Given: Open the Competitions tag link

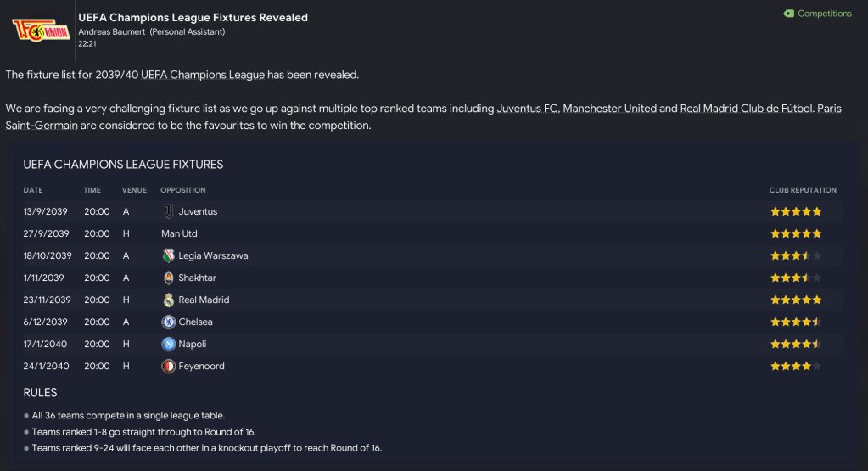Looking at the screenshot, I should [817, 14].
